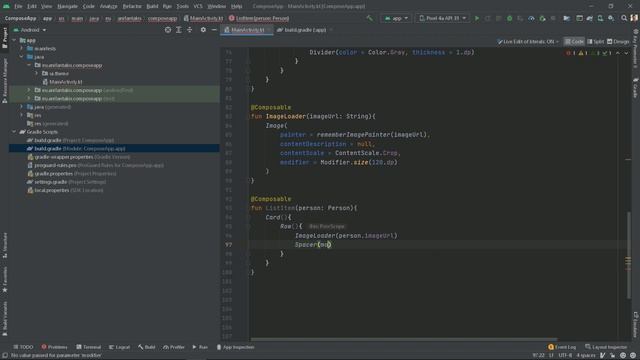Open the App Inspection tool window
The height and width of the screenshot is (360, 640).
[235, 347]
